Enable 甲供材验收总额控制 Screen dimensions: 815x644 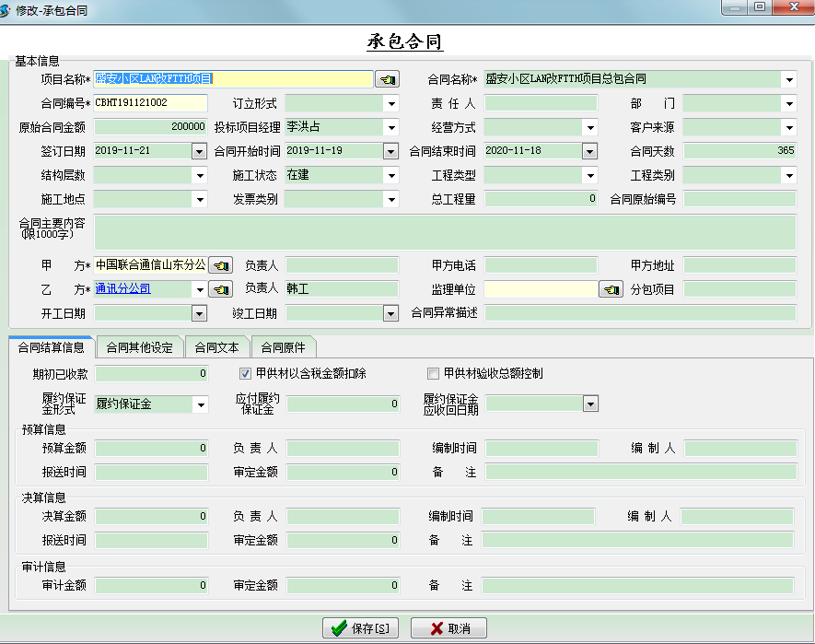pyautogui.click(x=431, y=372)
